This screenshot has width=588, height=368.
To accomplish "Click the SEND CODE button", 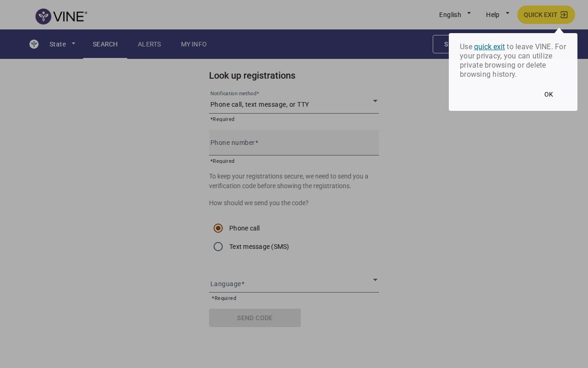I will pyautogui.click(x=255, y=318).
